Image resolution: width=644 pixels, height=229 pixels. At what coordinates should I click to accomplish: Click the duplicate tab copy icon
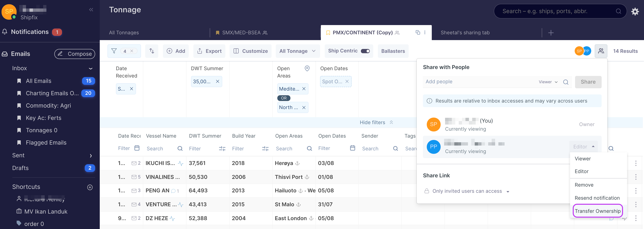tap(418, 32)
